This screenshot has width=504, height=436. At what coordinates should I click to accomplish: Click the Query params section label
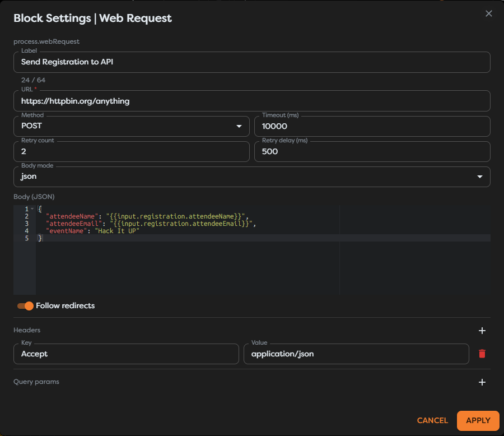(x=36, y=382)
